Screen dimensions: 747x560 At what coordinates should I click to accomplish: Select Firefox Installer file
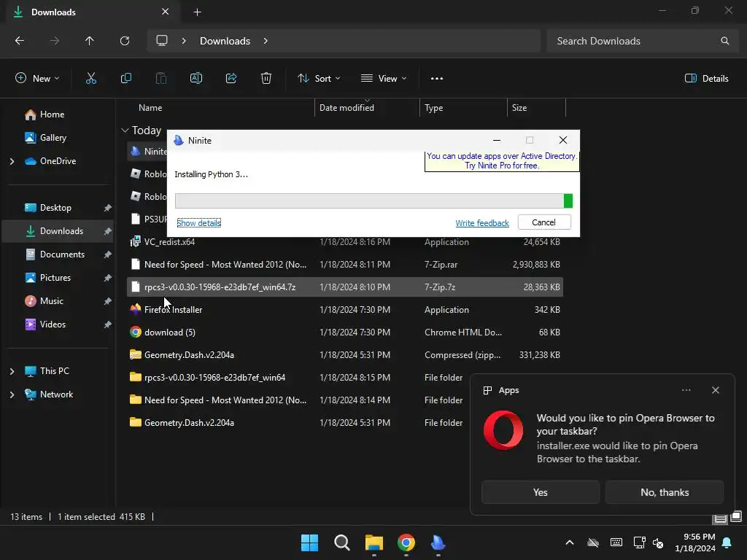(345, 309)
